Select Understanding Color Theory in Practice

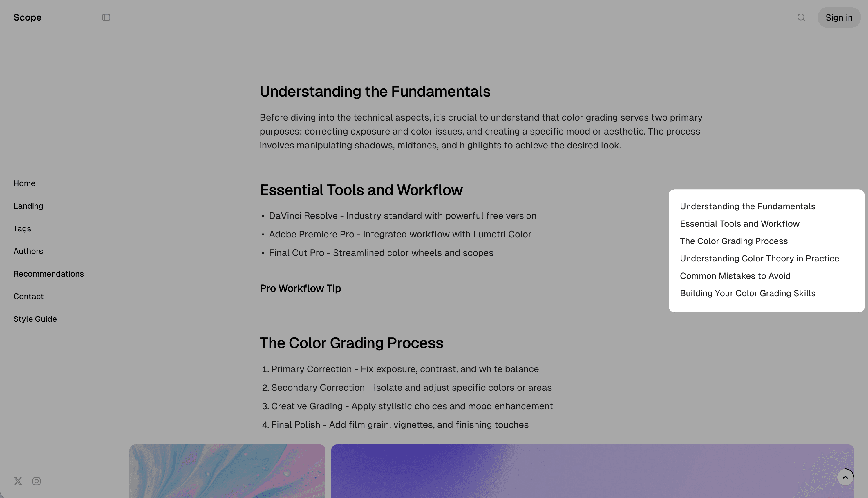coord(759,258)
